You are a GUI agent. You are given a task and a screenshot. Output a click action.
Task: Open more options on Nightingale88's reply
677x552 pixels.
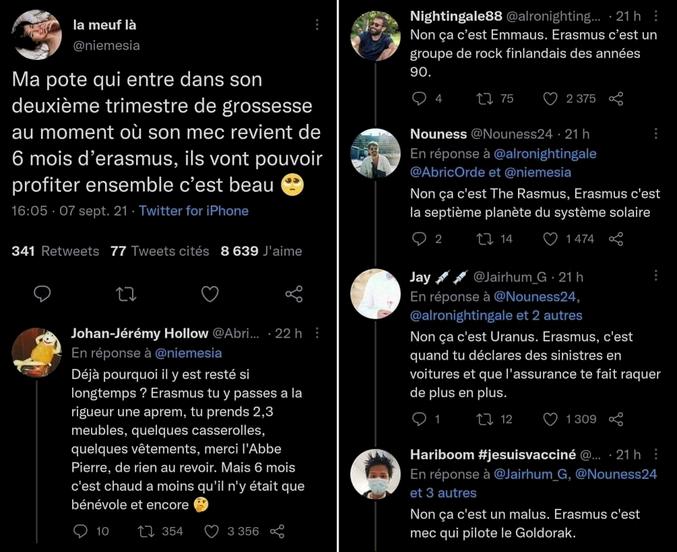tap(655, 18)
